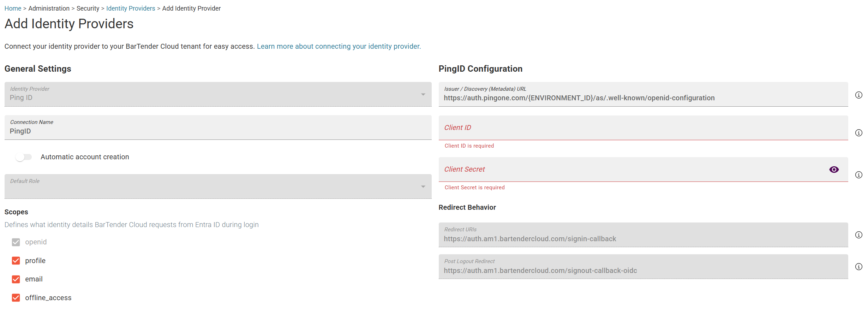Screen dimensions: 868x309
Task: Focus the Client ID input field
Action: tap(643, 128)
